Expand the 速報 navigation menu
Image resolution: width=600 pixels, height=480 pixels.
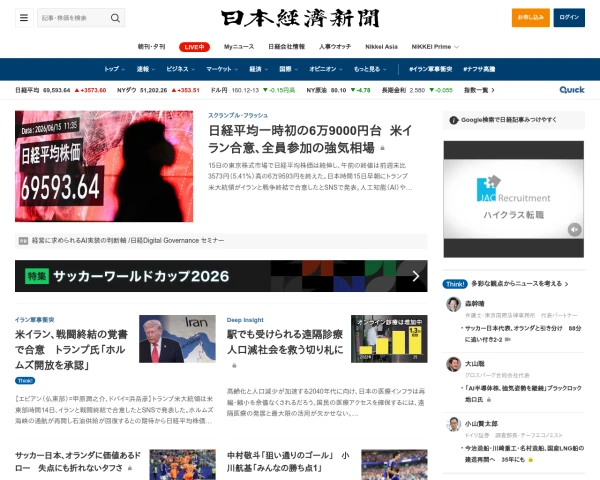coord(146,69)
